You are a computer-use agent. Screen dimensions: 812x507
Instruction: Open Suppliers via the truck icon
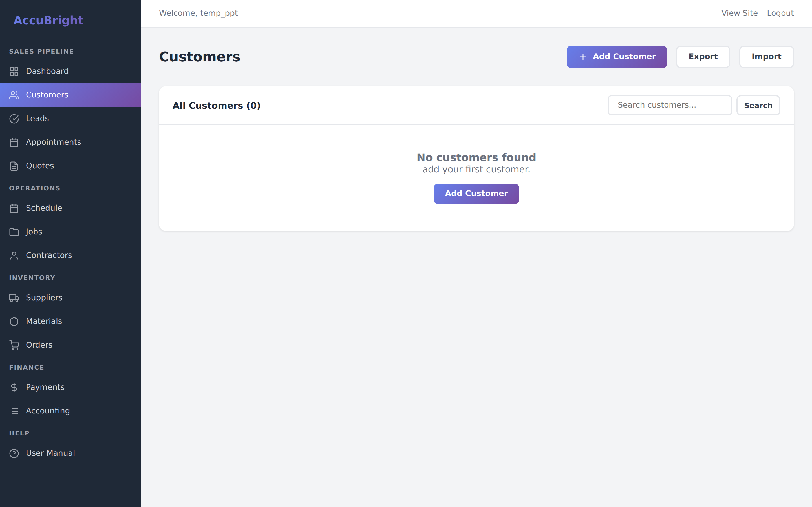pyautogui.click(x=14, y=298)
